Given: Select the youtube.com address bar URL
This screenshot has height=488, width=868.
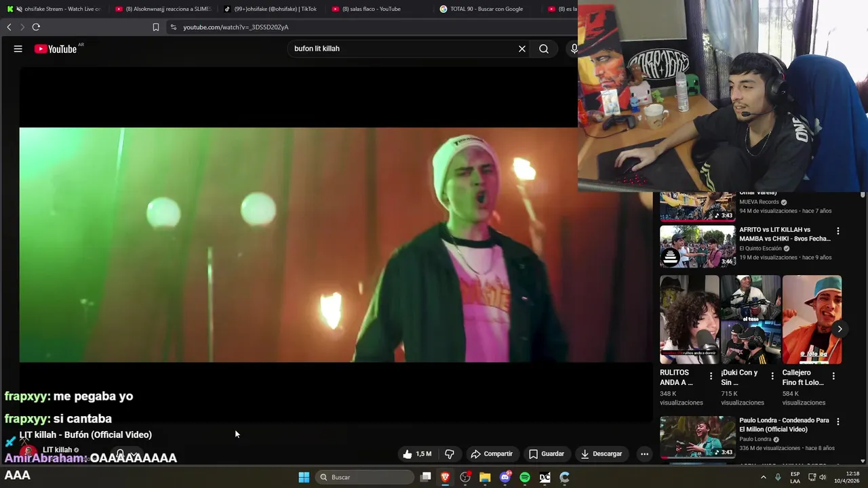Looking at the screenshot, I should click(236, 27).
